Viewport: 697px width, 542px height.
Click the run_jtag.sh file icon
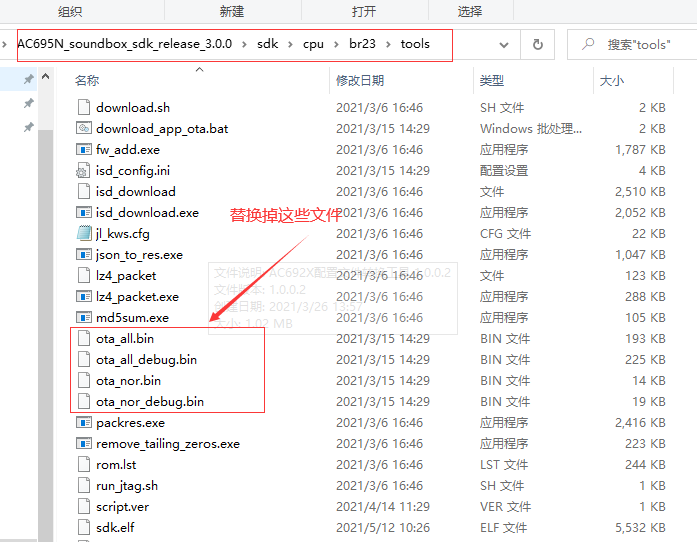point(84,486)
